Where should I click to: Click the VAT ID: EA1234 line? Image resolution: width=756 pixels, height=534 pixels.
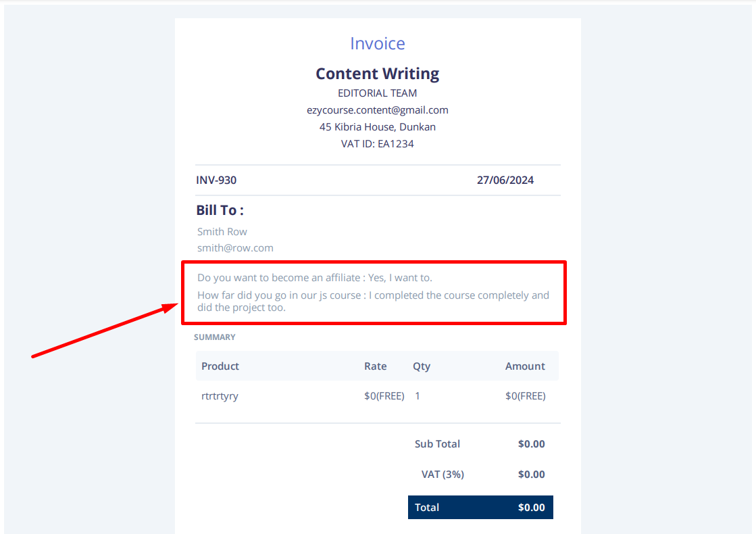(x=378, y=144)
